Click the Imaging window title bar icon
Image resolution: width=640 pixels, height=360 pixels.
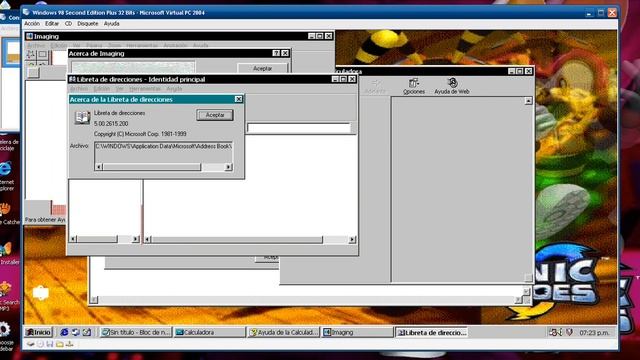(x=29, y=36)
